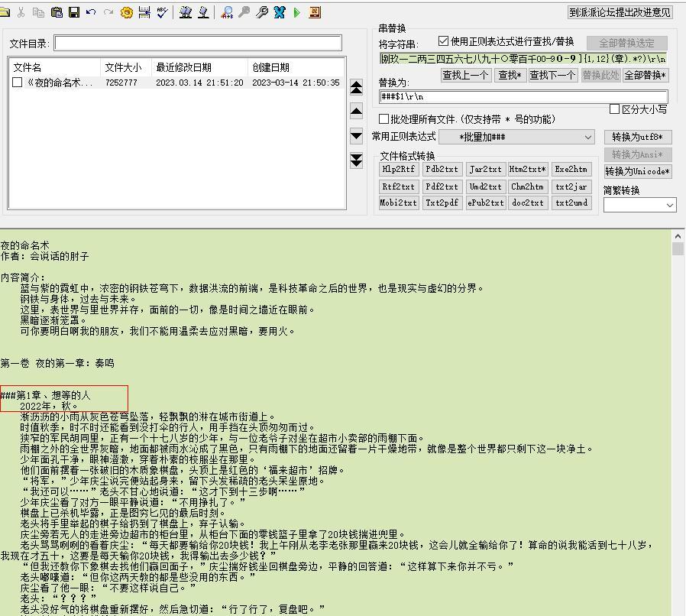Click the find-and-replace magnifier A→B icon
Image resolution: width=686 pixels, height=616 pixels.
pos(227,12)
